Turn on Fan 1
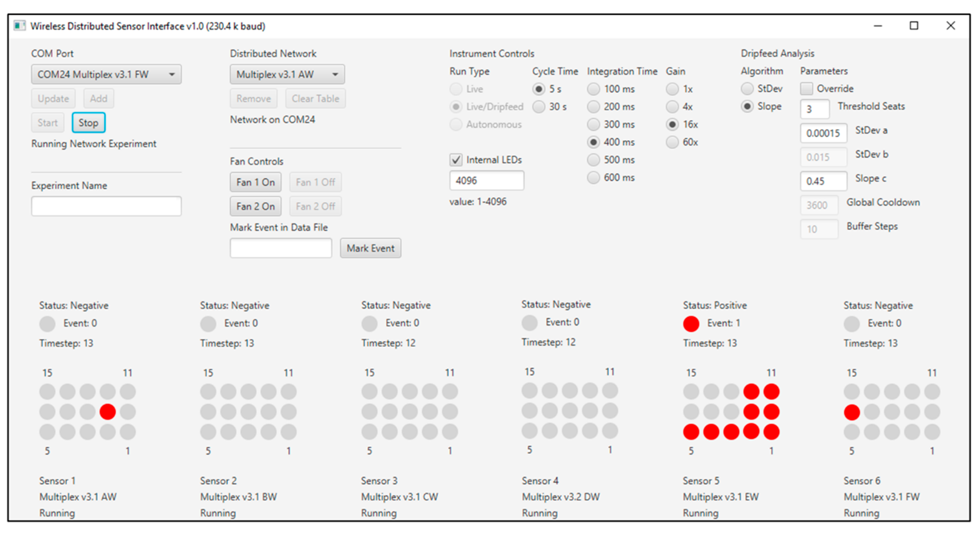The width and height of the screenshot is (980, 535). (x=255, y=182)
